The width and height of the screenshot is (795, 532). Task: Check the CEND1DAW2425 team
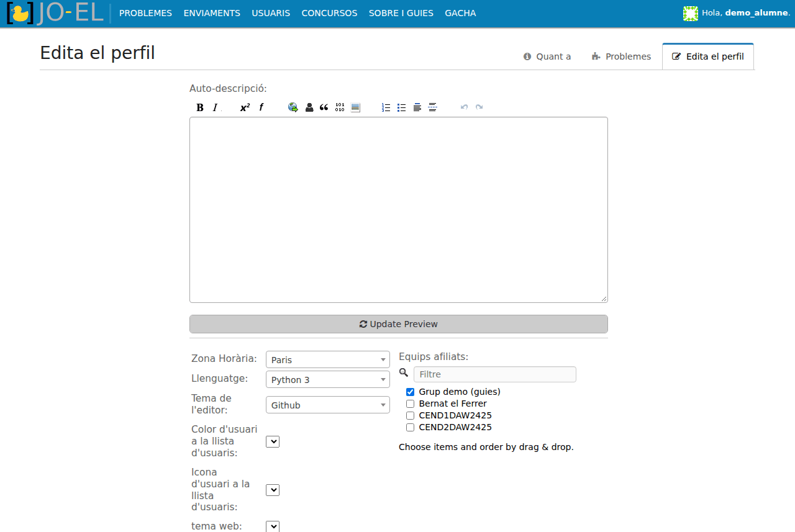click(410, 415)
